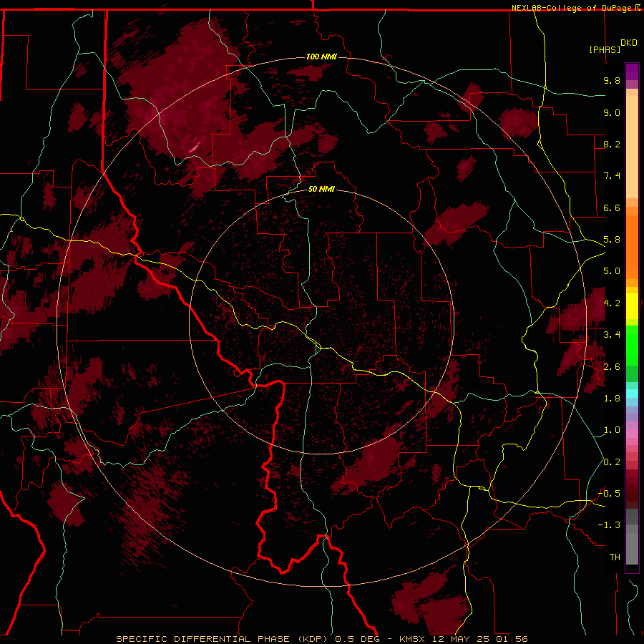Click the 1.0 scale value

click(x=612, y=430)
